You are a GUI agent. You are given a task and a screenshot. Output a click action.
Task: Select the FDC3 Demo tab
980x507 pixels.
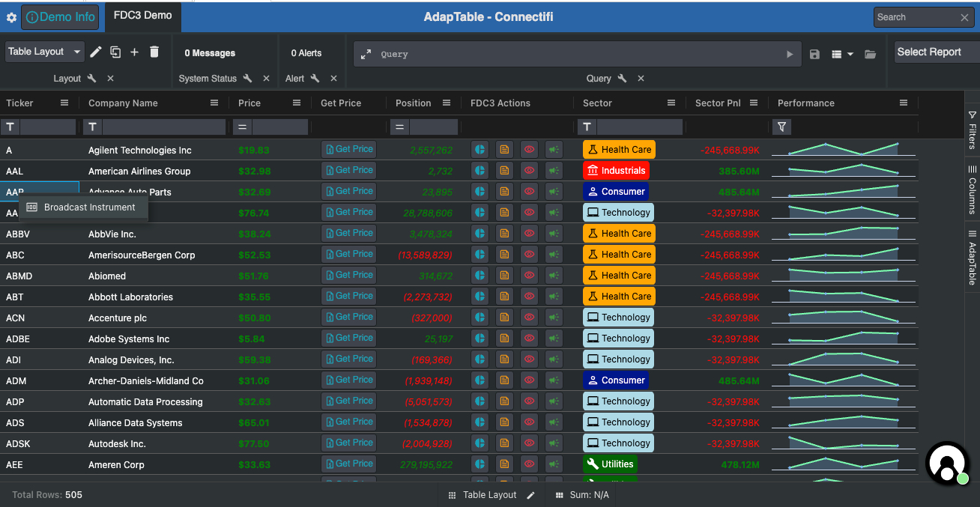142,15
